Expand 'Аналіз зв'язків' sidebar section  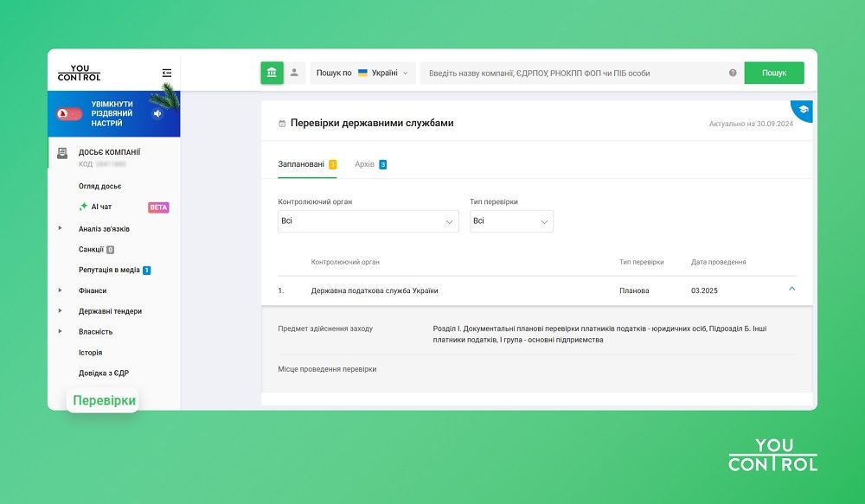(61, 228)
